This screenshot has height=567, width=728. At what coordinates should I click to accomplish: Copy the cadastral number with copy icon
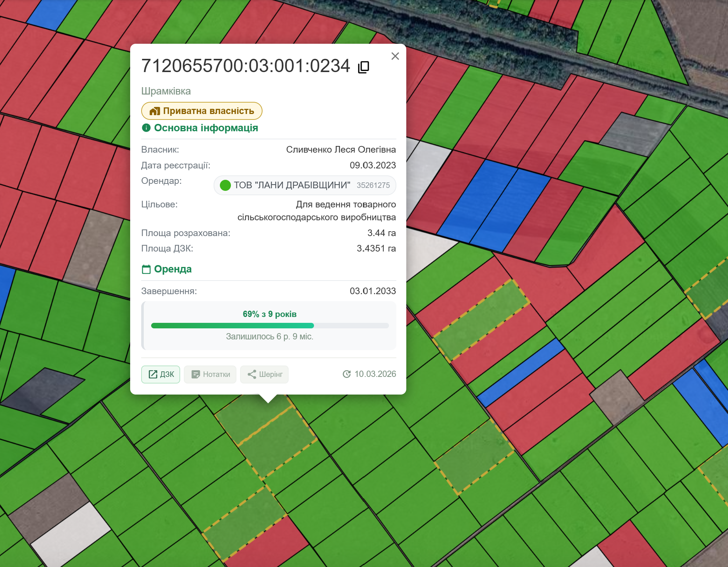(363, 67)
